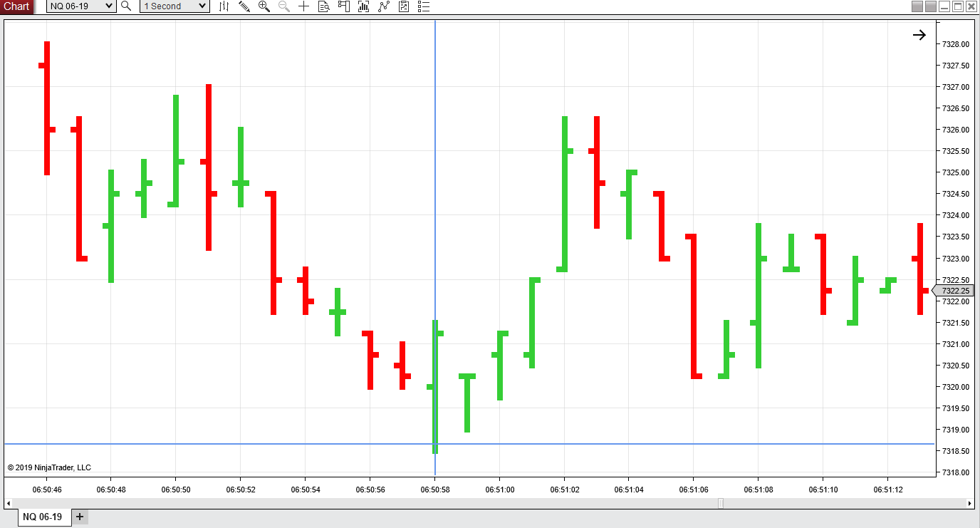Open the drawing tools pencil icon
The image size is (980, 528).
pyautogui.click(x=244, y=6)
